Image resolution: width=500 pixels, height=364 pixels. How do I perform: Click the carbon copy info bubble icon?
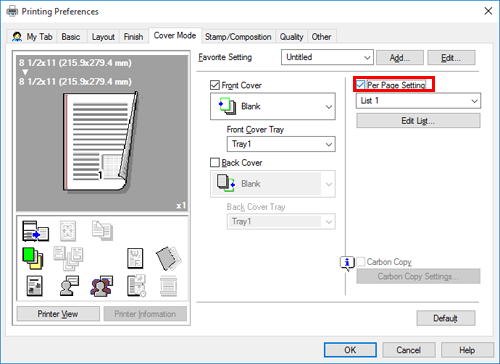coord(347,263)
